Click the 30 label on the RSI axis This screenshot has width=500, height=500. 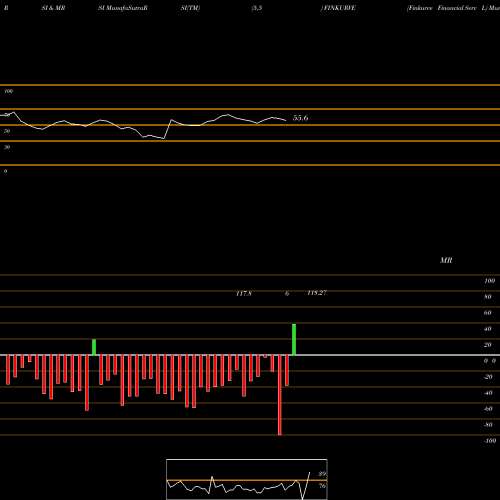tap(7, 147)
